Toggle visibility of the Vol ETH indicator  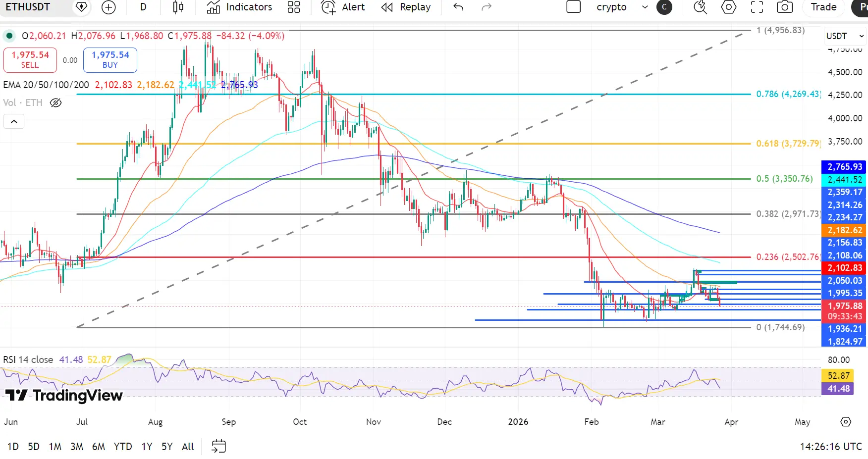56,103
